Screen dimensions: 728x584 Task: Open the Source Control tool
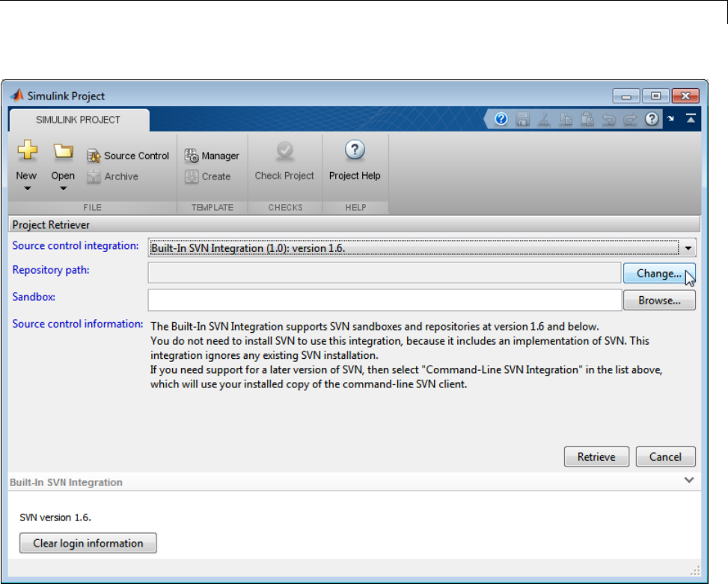pos(128,156)
